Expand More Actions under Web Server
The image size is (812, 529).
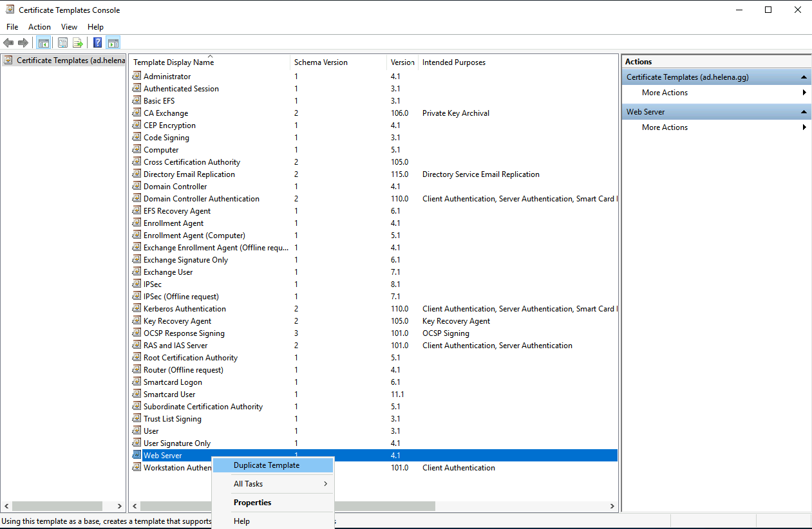point(804,127)
